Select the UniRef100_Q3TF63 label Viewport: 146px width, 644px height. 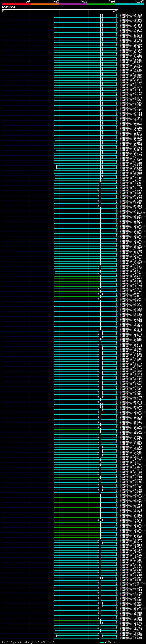pos(131,505)
